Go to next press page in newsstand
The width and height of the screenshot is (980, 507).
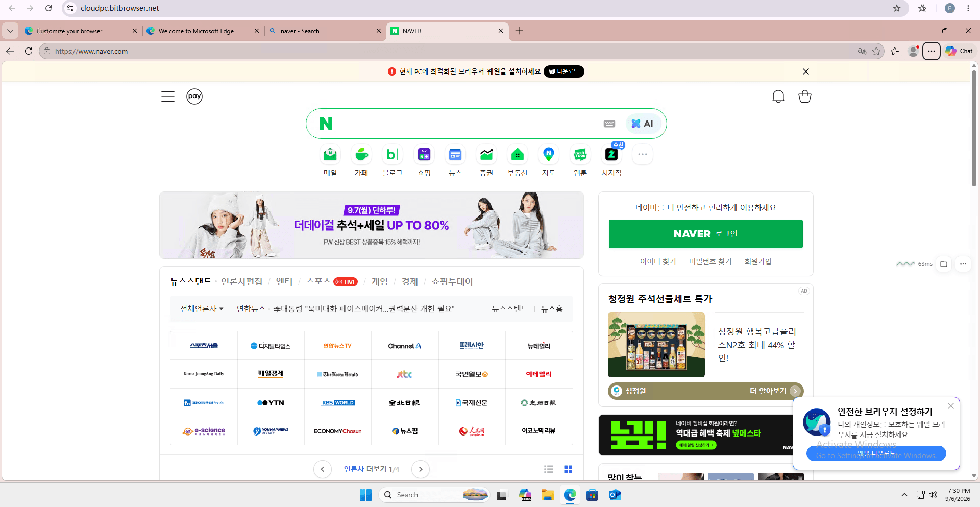[x=421, y=469]
